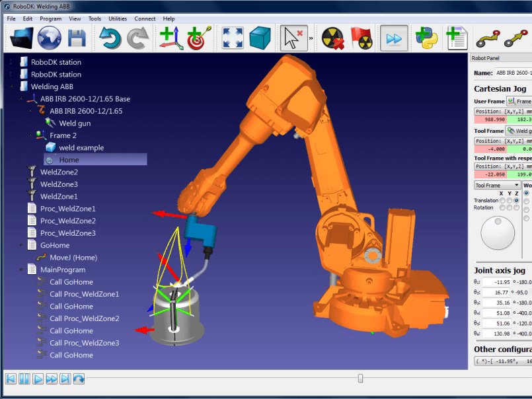Screen dimensions: 532x399
Task: Open the collision map flag icon
Action: tap(361, 38)
